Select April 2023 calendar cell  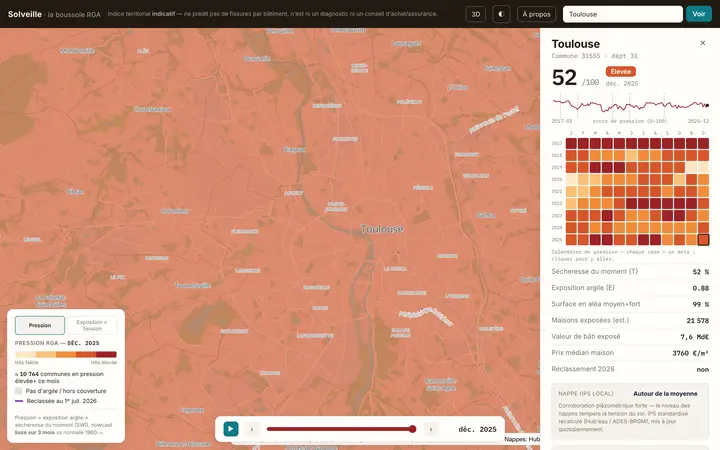click(x=607, y=215)
